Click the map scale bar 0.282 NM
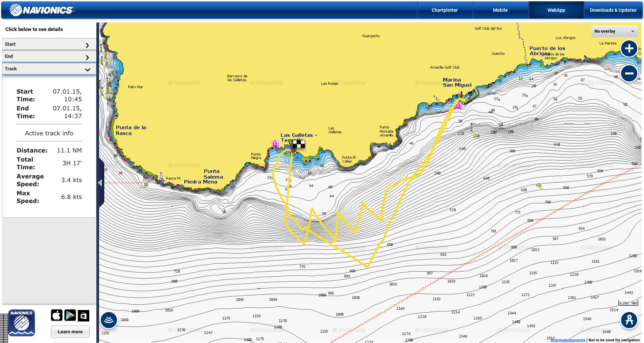This screenshot has width=644, height=343. (628, 303)
